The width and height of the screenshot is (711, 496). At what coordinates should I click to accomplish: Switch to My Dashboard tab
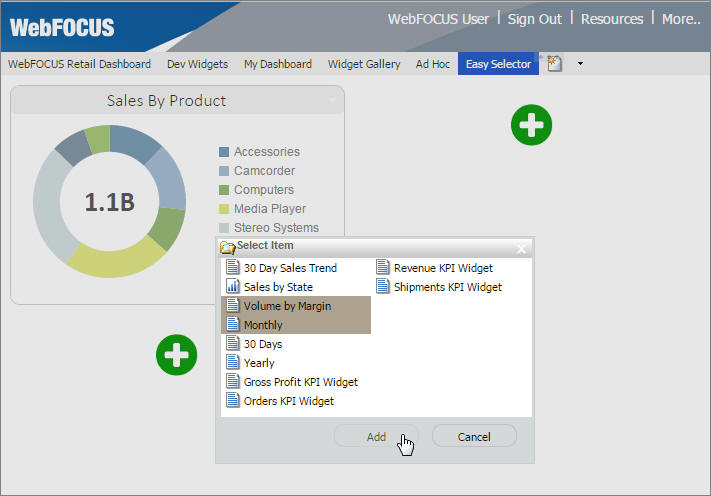pyautogui.click(x=278, y=64)
